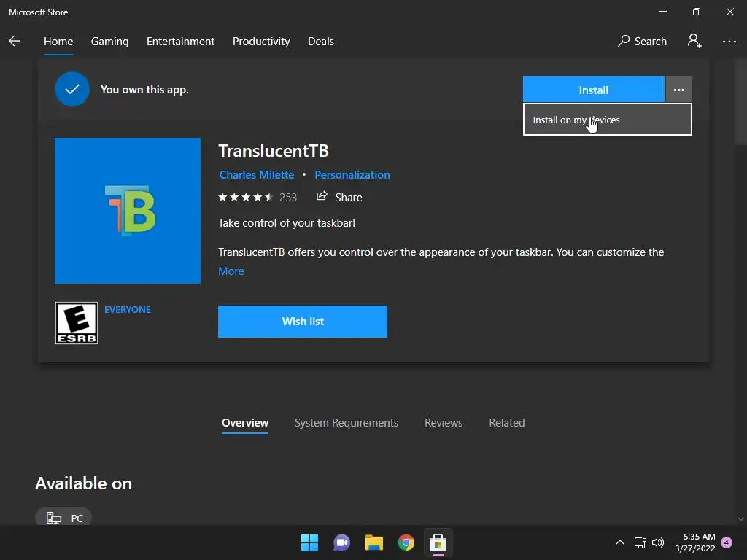The height and width of the screenshot is (560, 747).
Task: Open the Store's top-right more options menu
Action: pyautogui.click(x=729, y=42)
